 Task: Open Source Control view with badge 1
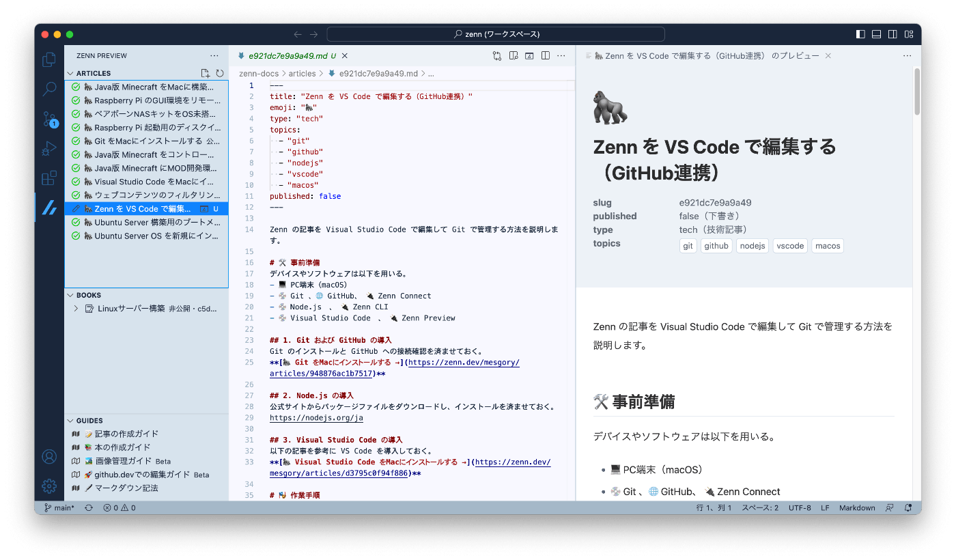click(49, 120)
